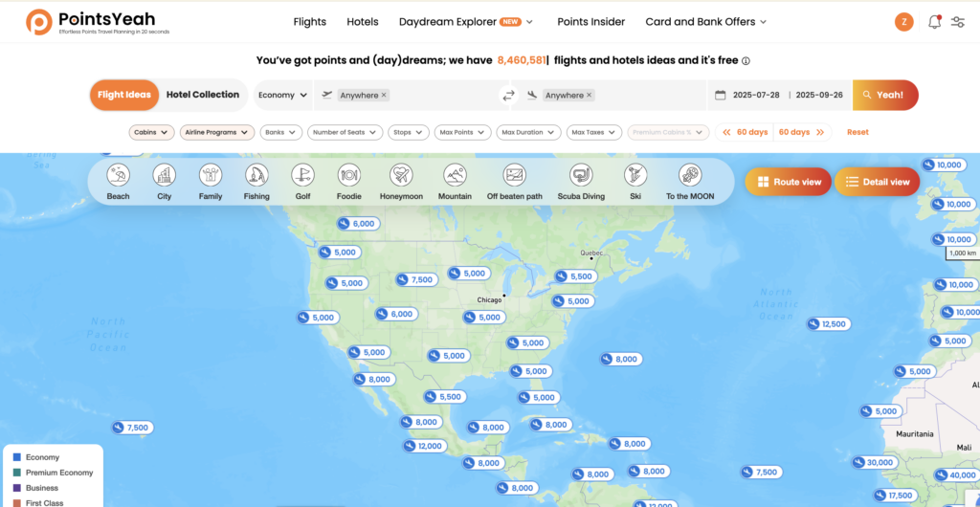Viewport: 980px width, 507px height.
Task: Expand the Cabins filter
Action: pyautogui.click(x=152, y=132)
